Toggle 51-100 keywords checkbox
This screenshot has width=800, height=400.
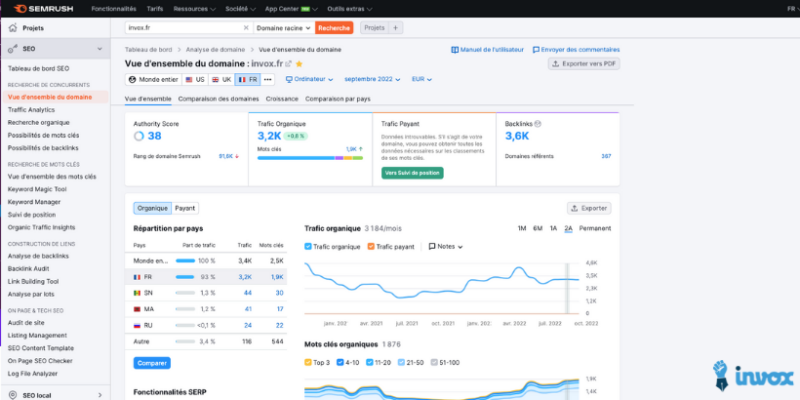click(x=434, y=363)
